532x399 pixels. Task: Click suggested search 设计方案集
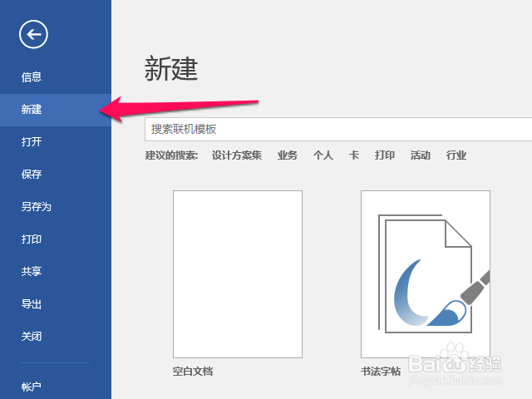(237, 155)
